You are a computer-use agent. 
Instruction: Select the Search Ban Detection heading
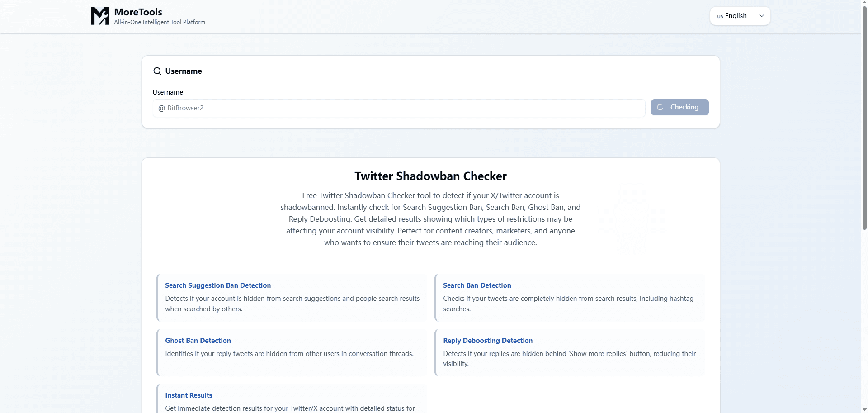[477, 285]
